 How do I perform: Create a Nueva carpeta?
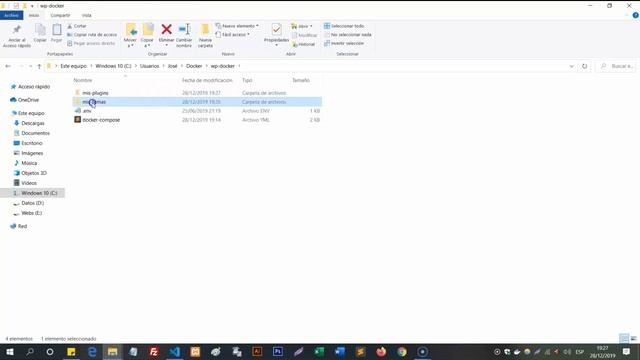click(205, 36)
